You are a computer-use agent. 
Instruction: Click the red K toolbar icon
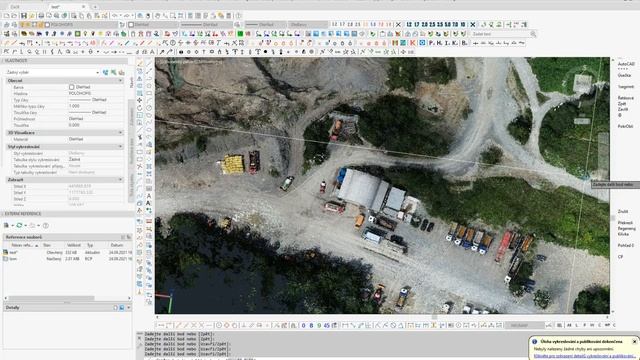point(413,42)
